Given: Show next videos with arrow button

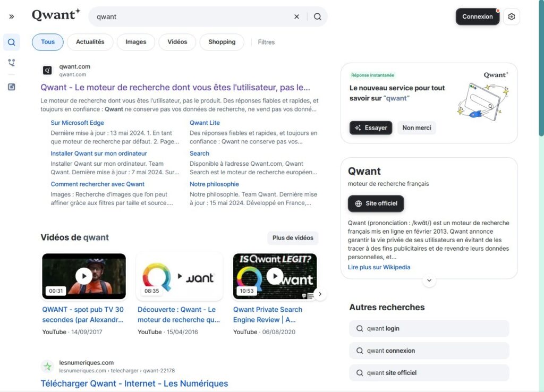Looking at the screenshot, I should coord(320,294).
